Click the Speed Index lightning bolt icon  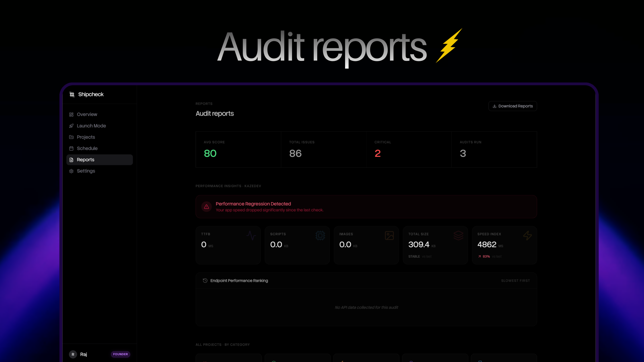tap(528, 236)
